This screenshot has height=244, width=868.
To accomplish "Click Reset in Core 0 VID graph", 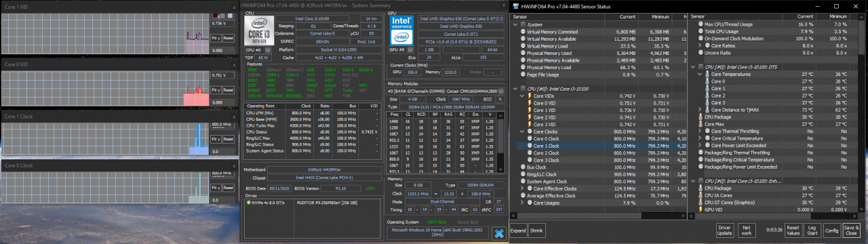I will (x=228, y=90).
